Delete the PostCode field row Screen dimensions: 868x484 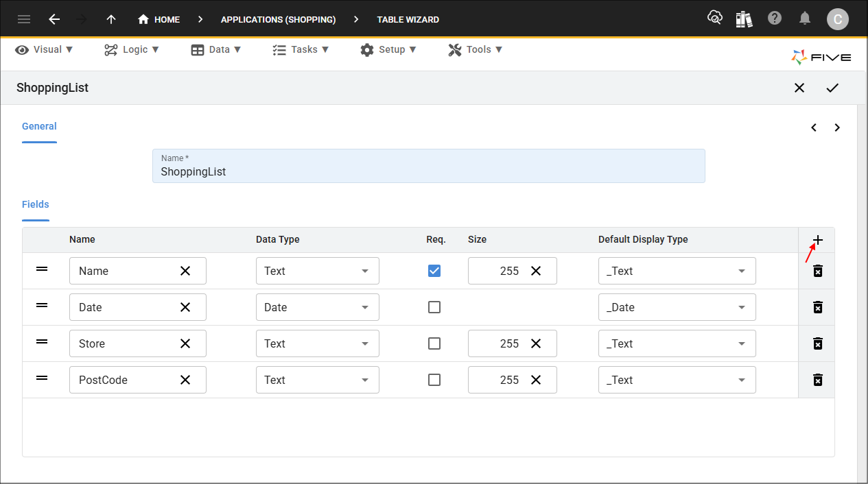(817, 380)
